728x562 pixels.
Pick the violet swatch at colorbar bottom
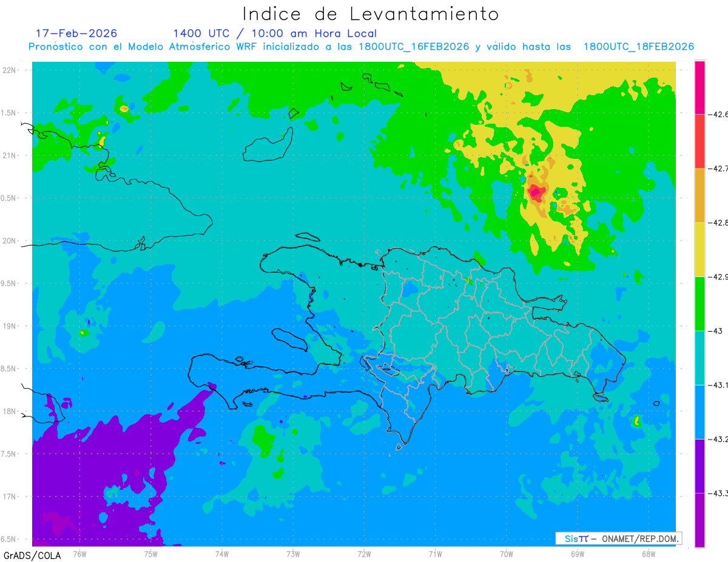(699, 520)
